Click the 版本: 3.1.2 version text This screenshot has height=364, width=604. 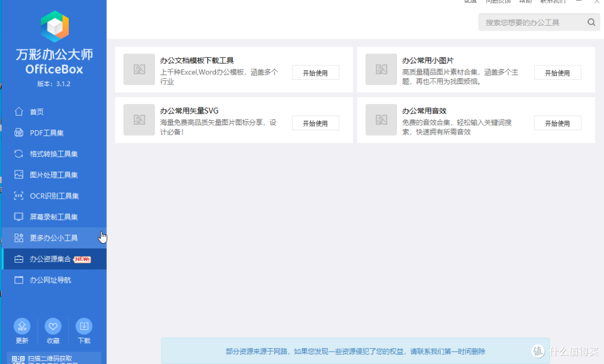54,83
